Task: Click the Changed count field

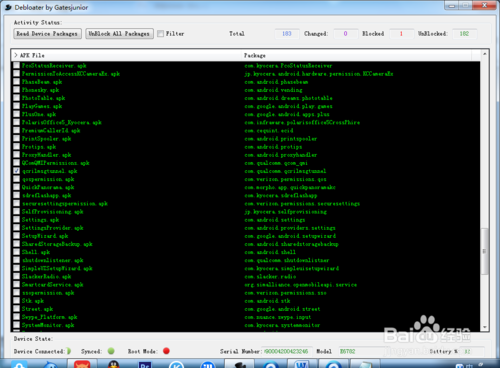Action: pyautogui.click(x=346, y=33)
